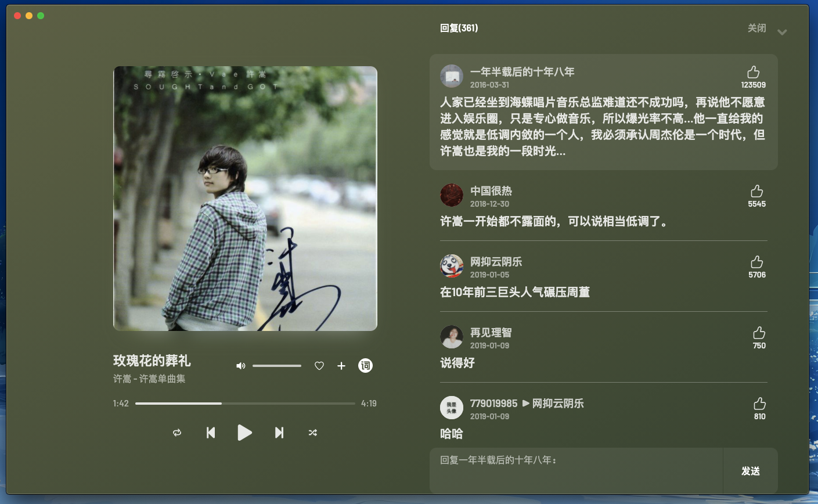
Task: Open avatar of 中国很热
Action: point(452,195)
